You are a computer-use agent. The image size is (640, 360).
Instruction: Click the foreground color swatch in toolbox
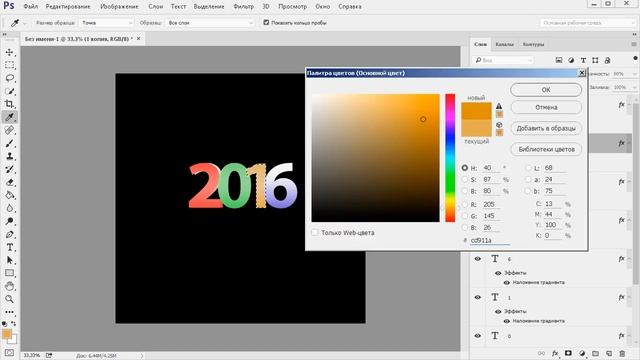click(7, 334)
